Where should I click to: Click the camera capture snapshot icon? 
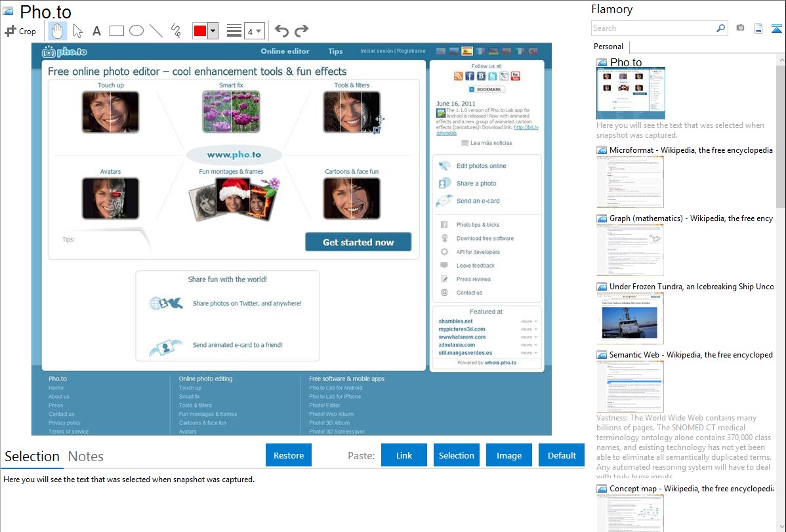740,28
